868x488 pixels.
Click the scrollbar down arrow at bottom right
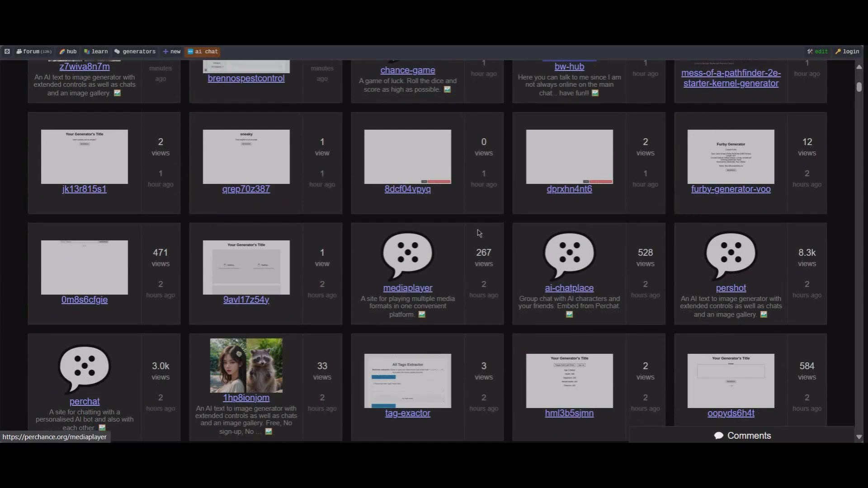coord(859,437)
